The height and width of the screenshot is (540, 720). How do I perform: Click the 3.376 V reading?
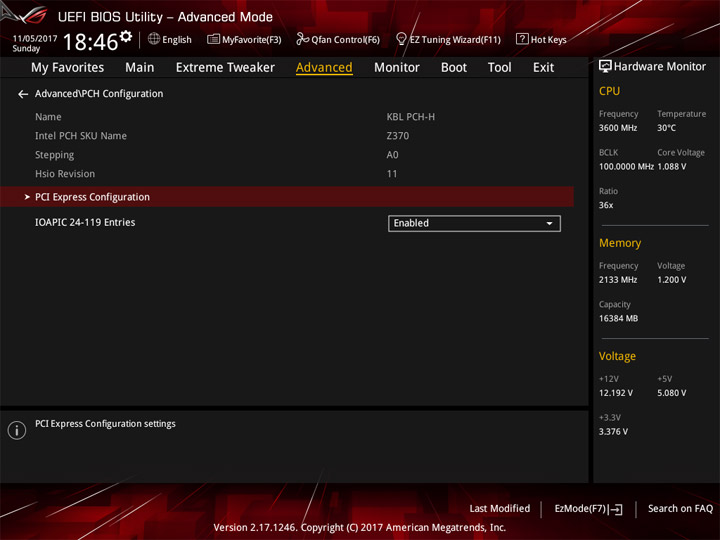[x=613, y=432]
